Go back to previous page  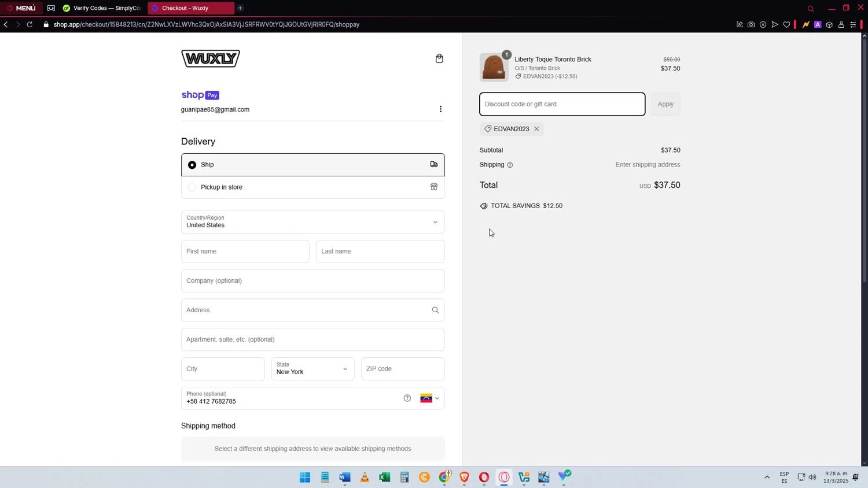tap(6, 24)
